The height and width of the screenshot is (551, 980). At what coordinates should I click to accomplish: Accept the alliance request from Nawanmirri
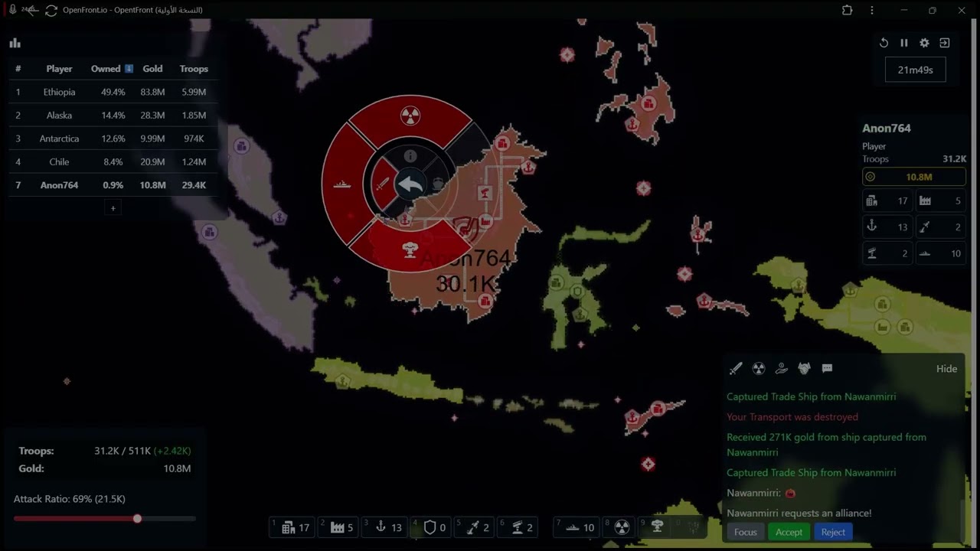pyautogui.click(x=789, y=532)
